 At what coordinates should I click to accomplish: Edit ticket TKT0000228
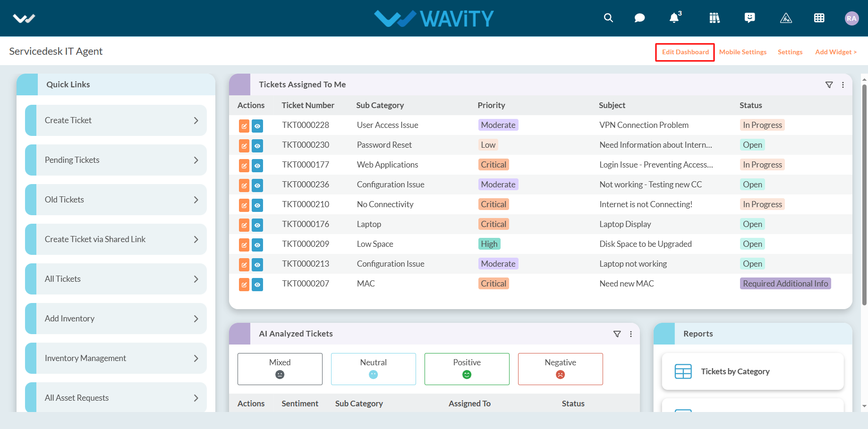pyautogui.click(x=244, y=126)
